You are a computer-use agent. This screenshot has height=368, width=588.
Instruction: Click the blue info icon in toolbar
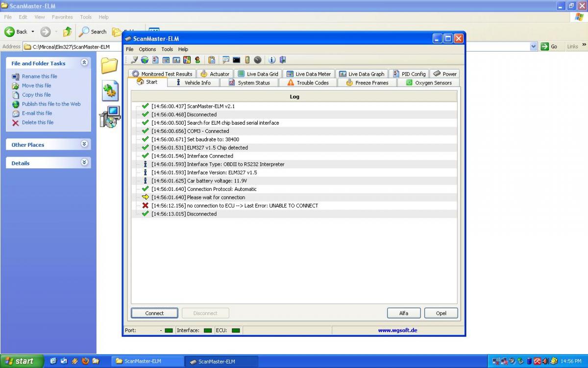coord(272,60)
